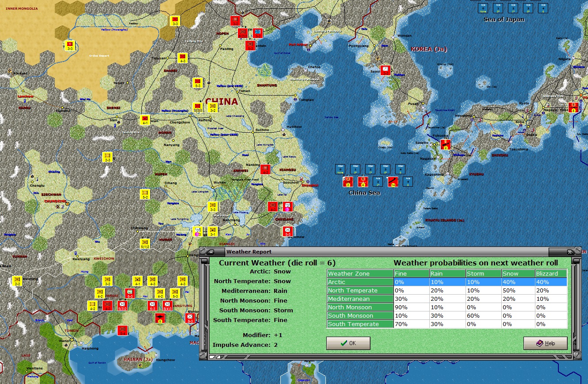Select the red 5-4 unit near Hanoi
588x384 pixels.
click(x=122, y=330)
